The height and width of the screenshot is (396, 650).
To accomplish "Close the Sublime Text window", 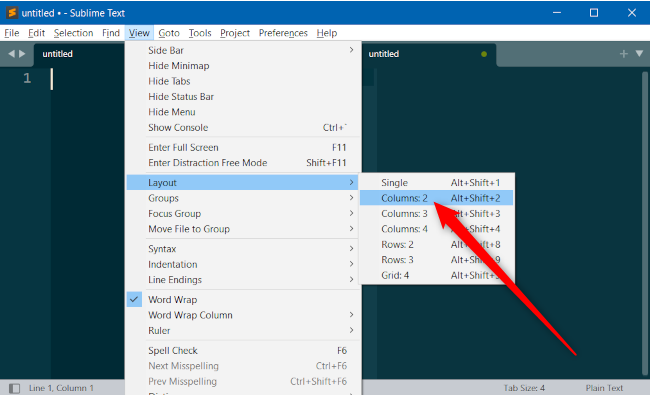I will [631, 13].
